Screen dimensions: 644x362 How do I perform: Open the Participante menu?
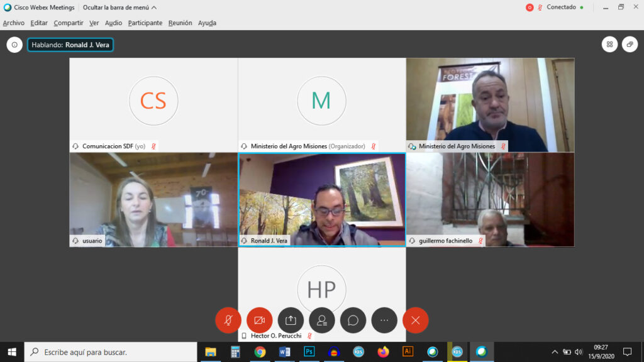[145, 23]
